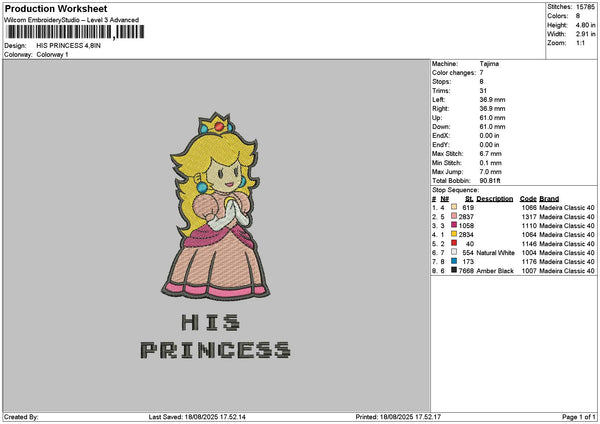Click thread code 1007
This screenshot has height=424, width=600.
pyautogui.click(x=529, y=271)
